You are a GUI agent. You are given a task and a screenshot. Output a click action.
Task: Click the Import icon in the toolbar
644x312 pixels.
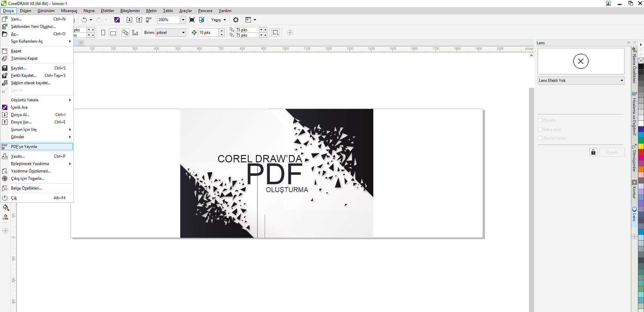pyautogui.click(x=129, y=20)
